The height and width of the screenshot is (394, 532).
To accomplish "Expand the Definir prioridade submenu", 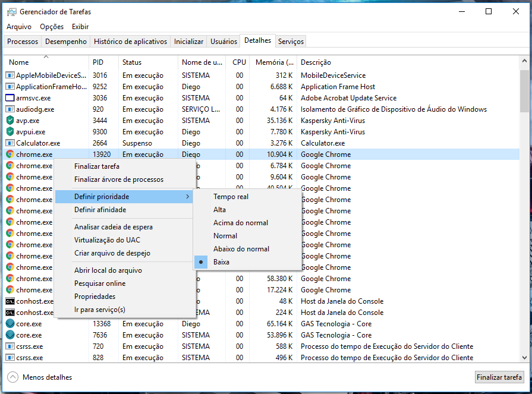I will click(124, 197).
